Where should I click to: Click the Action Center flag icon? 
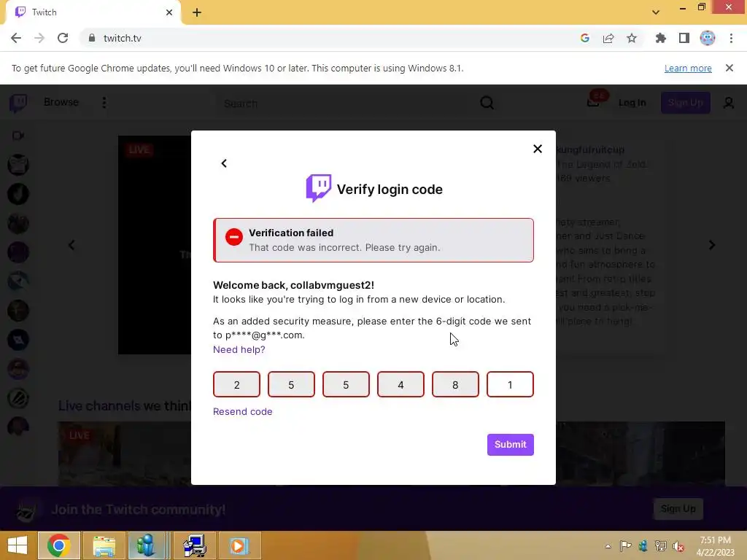tap(625, 546)
